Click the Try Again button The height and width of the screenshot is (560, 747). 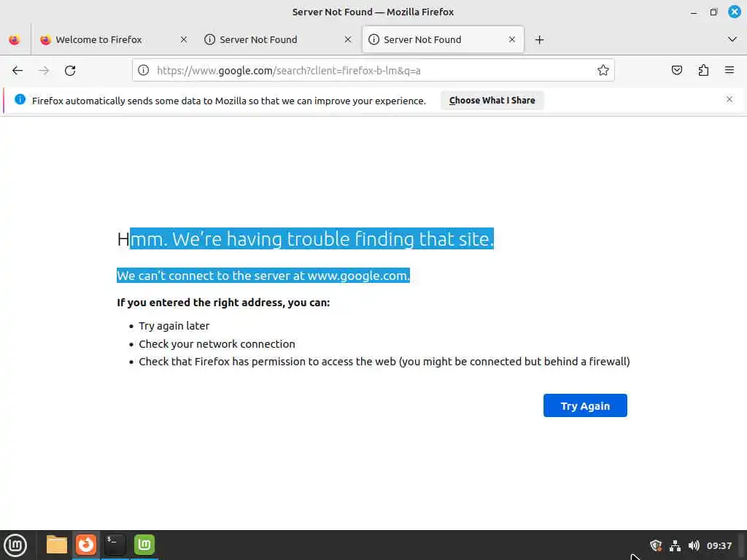585,405
